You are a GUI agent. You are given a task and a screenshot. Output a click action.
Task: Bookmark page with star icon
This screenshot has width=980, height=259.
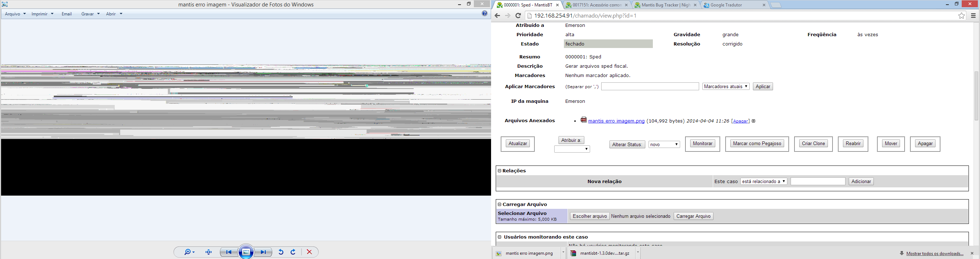961,15
